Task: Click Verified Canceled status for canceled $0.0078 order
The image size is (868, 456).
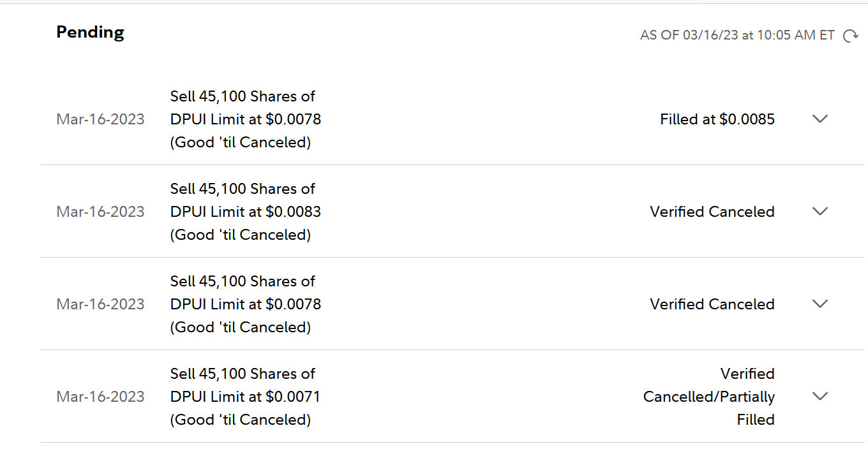Action: [712, 304]
